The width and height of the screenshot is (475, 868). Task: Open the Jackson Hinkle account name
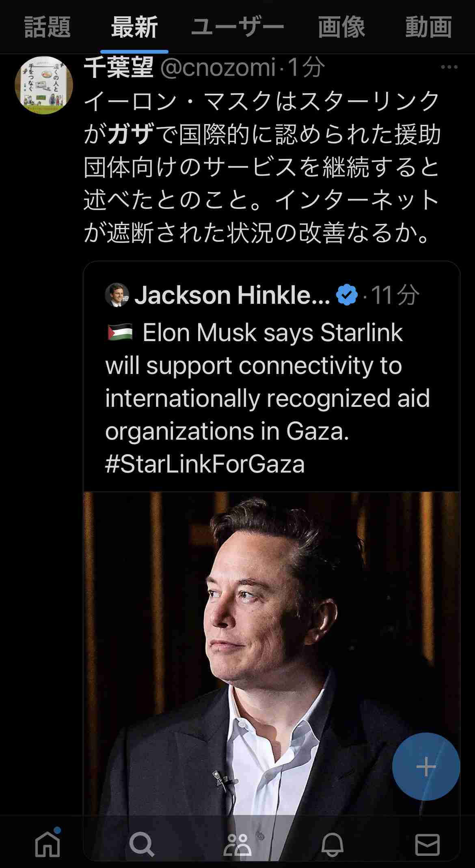(x=232, y=295)
